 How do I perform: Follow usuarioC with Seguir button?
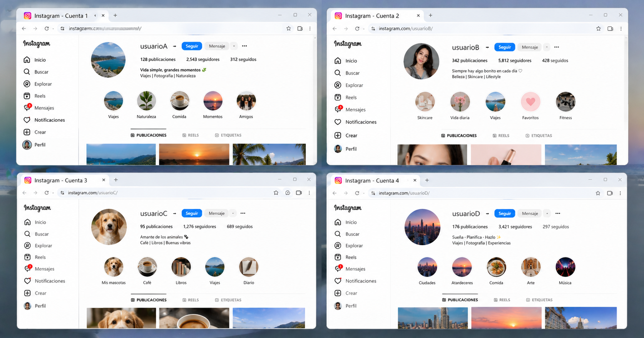point(192,213)
